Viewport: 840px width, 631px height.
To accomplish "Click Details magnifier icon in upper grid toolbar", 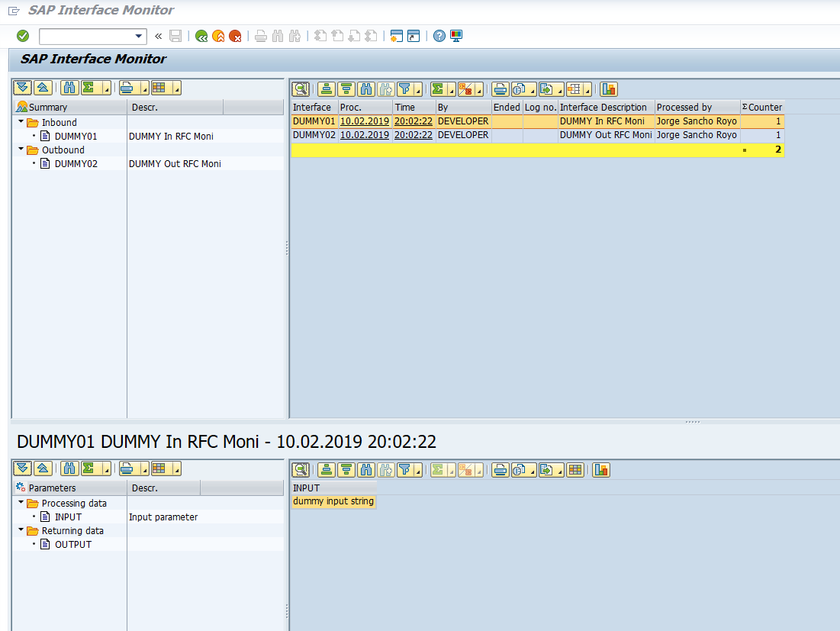I will click(301, 89).
